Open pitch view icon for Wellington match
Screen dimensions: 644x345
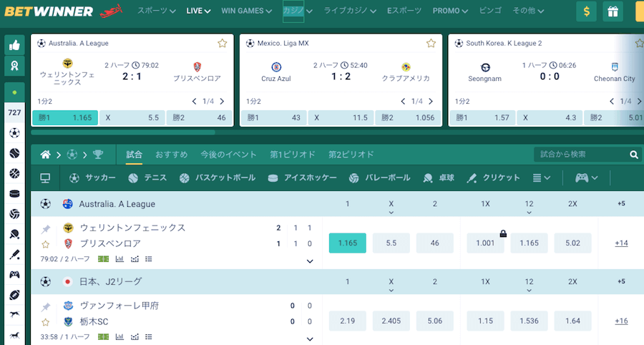tap(104, 259)
